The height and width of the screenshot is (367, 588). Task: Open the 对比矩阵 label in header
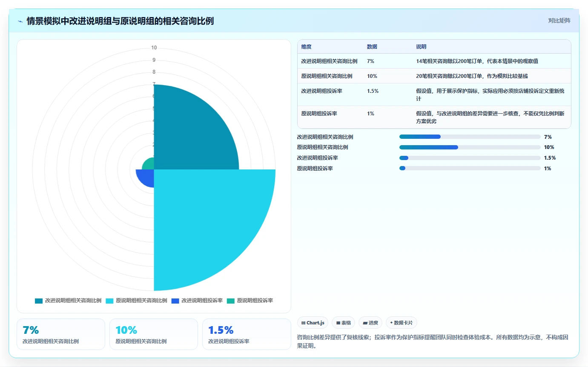click(559, 20)
